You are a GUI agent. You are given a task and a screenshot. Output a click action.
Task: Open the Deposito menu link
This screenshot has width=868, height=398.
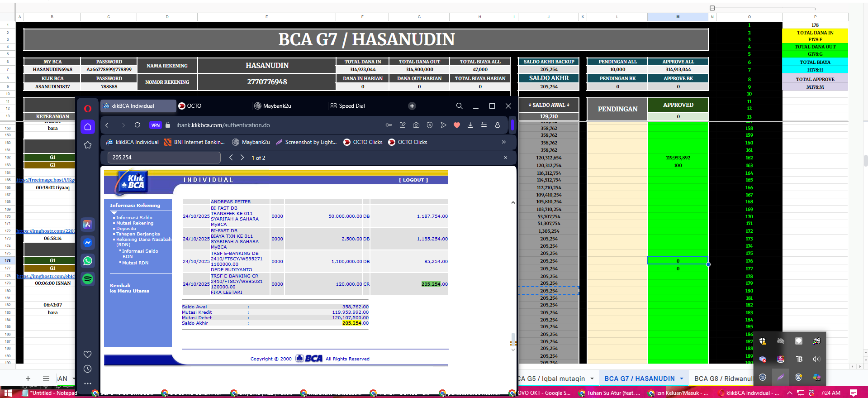pyautogui.click(x=126, y=229)
